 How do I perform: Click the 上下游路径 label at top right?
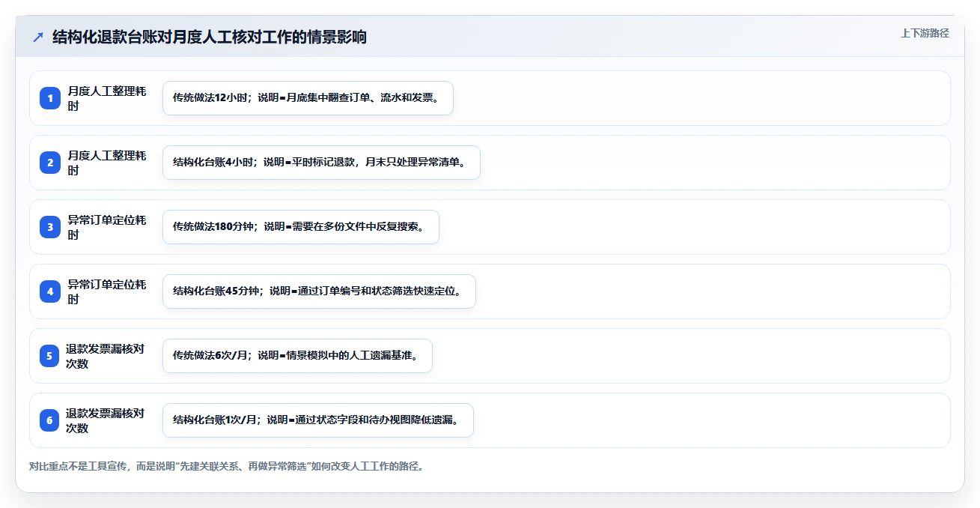tap(925, 33)
